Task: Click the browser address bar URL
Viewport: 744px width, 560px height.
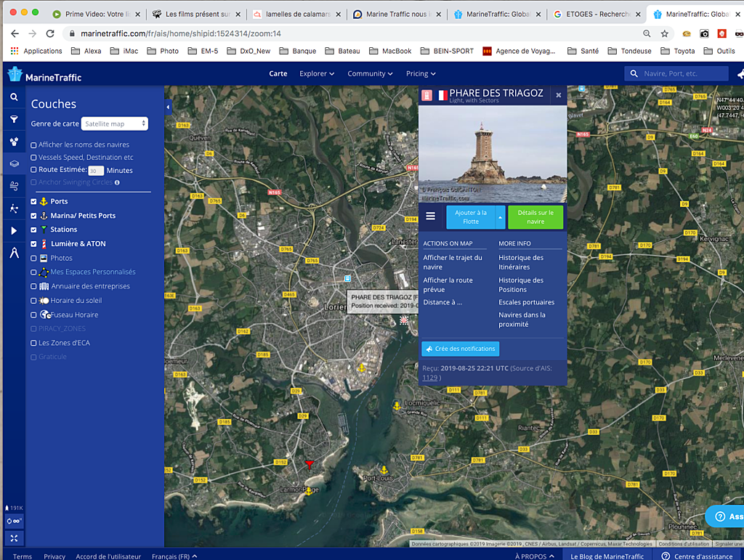Action: coord(181,33)
